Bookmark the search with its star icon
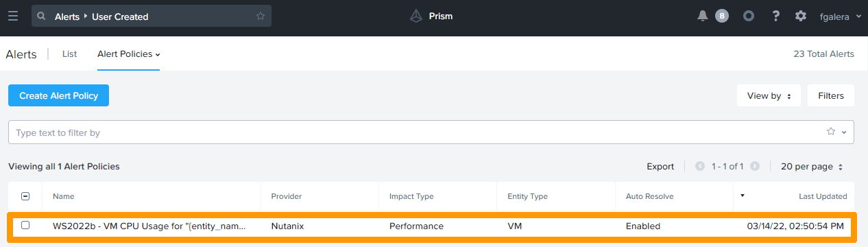Image resolution: width=868 pixels, height=247 pixels. (261, 16)
